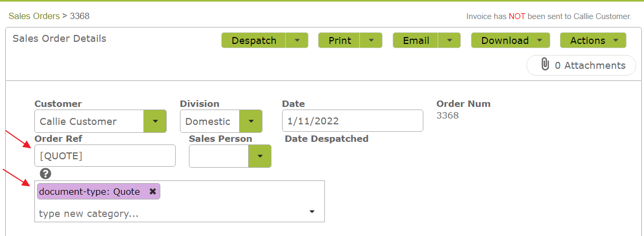This screenshot has height=236, width=644.
Task: Open the Despatch dropdown arrow
Action: (x=297, y=40)
